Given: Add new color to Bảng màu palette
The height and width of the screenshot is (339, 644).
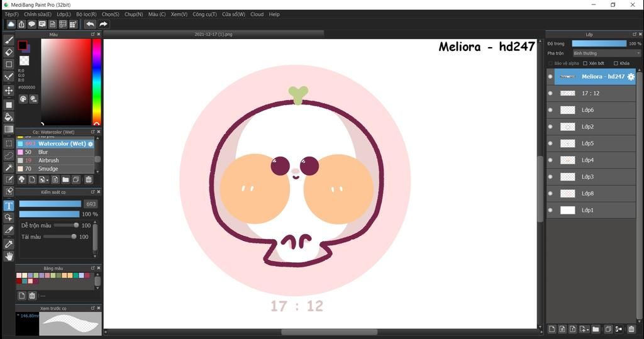Looking at the screenshot, I should (22, 296).
